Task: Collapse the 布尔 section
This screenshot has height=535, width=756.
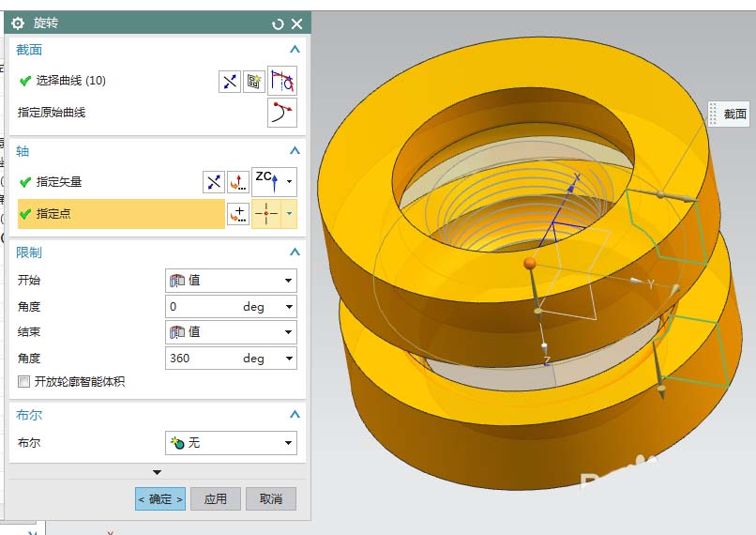Action: click(x=295, y=415)
